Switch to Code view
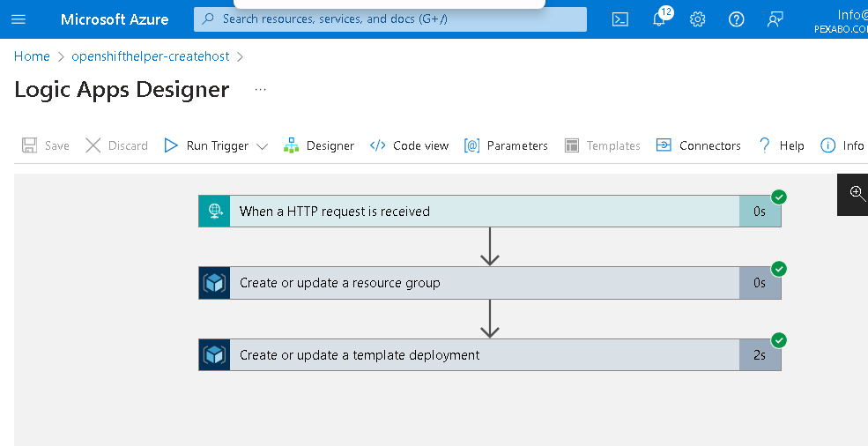This screenshot has width=868, height=446. point(409,145)
